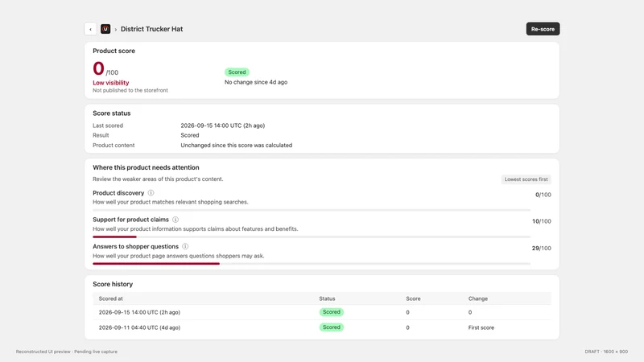644x362 pixels.
Task: Click the back arrow button
Action: pyautogui.click(x=90, y=29)
